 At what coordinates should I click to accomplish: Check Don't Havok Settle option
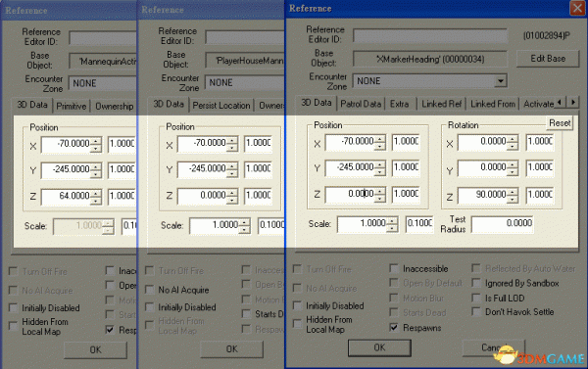(476, 311)
